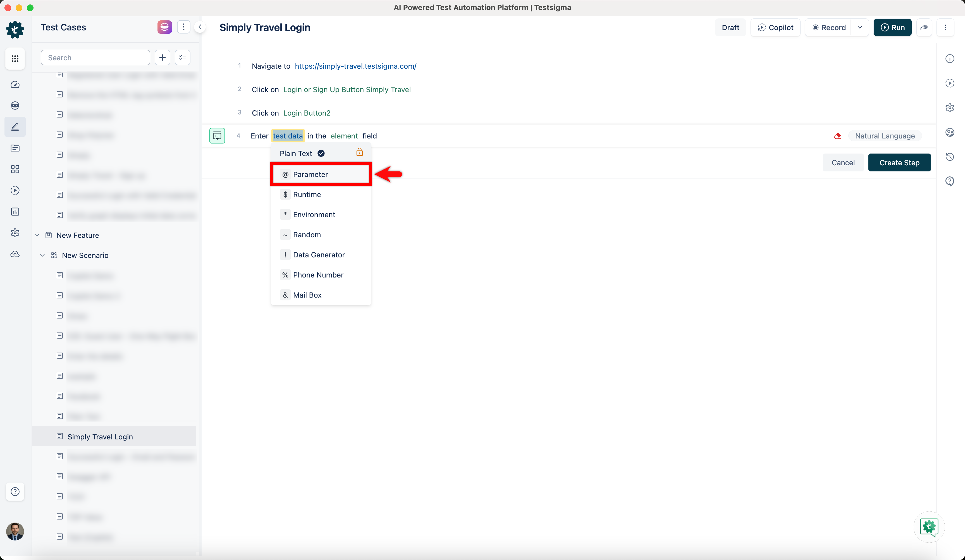Click the Create Step button
Image resolution: width=965 pixels, height=560 pixels.
click(x=899, y=162)
